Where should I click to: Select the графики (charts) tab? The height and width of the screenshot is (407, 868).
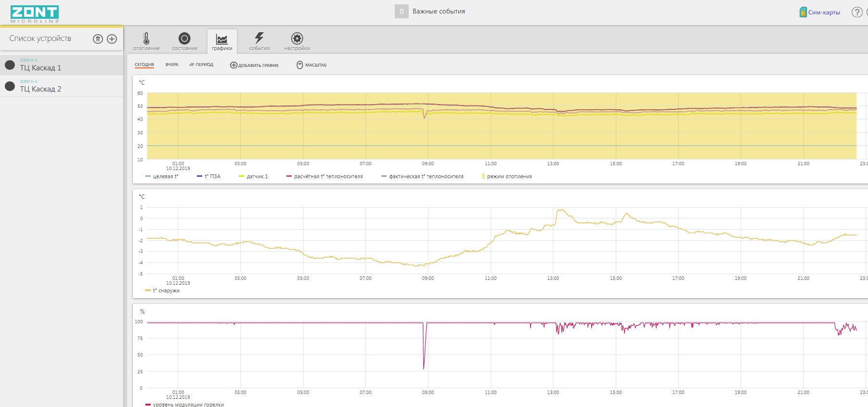pyautogui.click(x=222, y=41)
